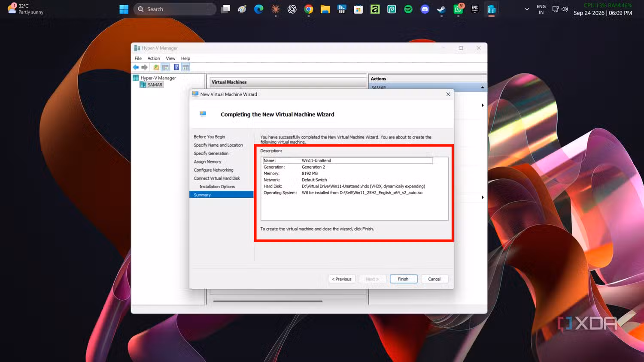Open Steam from the taskbar
The width and height of the screenshot is (644, 362).
point(441,9)
